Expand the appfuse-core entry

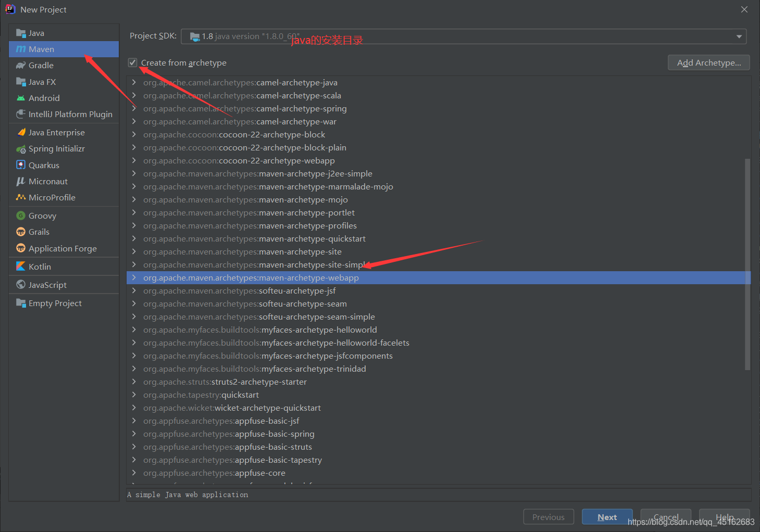click(134, 473)
